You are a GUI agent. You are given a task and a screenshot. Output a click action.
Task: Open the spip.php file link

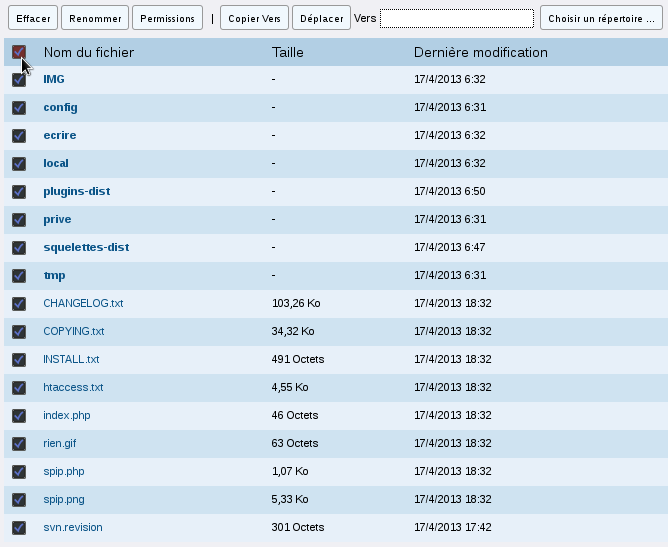64,472
